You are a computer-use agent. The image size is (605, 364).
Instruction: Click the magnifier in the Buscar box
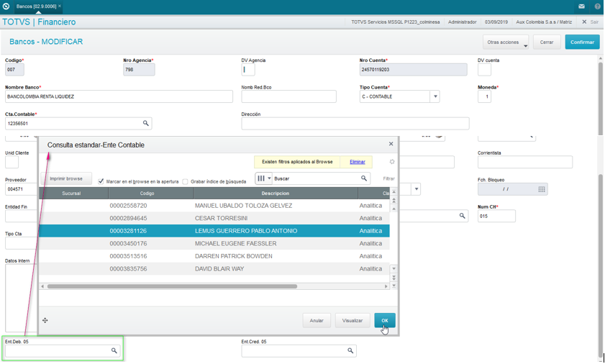pyautogui.click(x=363, y=178)
